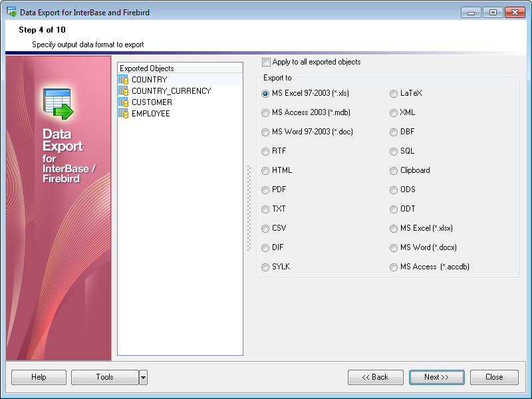
Task: Click the EMPLOYEE table icon
Action: [x=124, y=114]
